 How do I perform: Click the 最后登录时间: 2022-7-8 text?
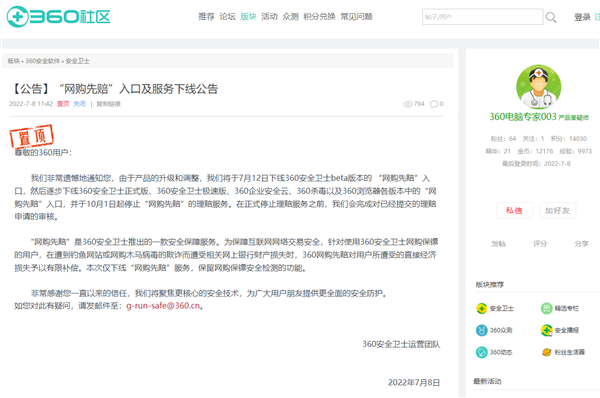pyautogui.click(x=536, y=164)
